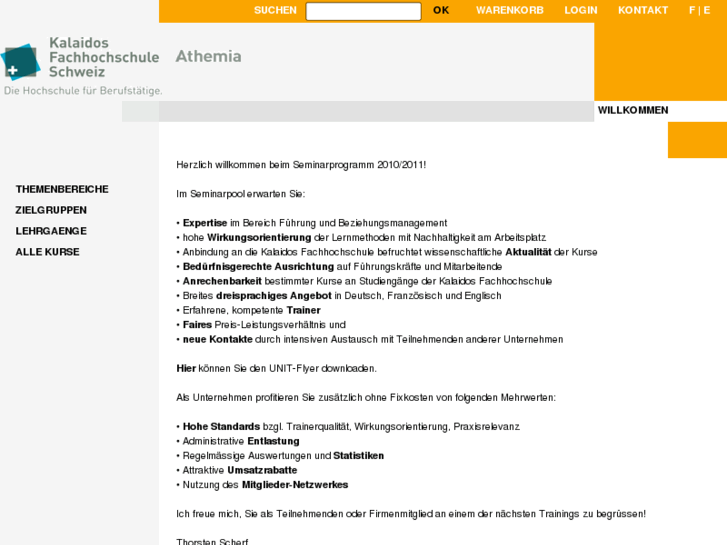This screenshot has height=545, width=727.
Task: Click the 'Ich freue mich' closing sentence
Action: [411, 514]
